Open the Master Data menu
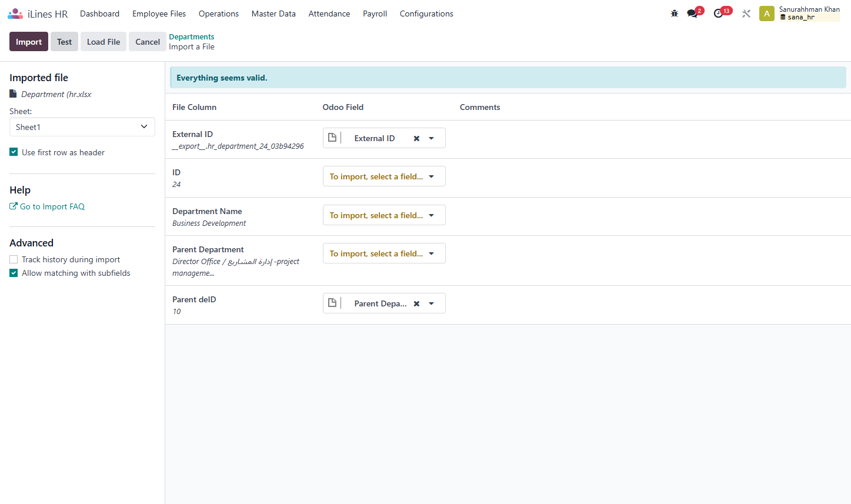Screen dimensions: 851x504 pyautogui.click(x=273, y=14)
